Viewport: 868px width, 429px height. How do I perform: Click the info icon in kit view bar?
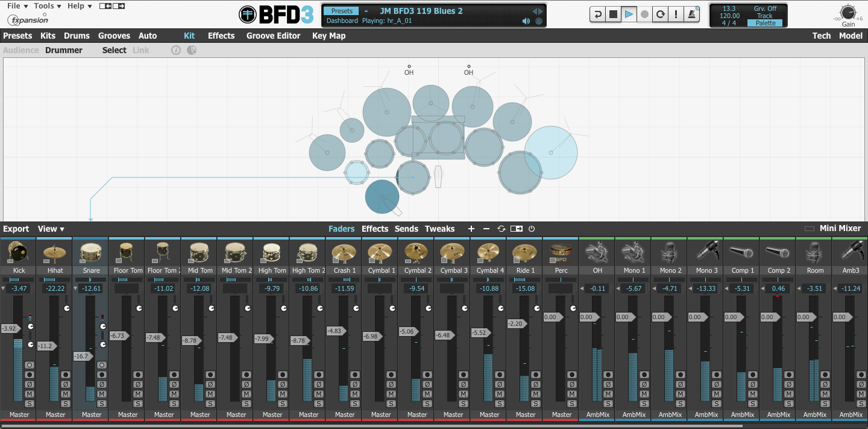(176, 50)
